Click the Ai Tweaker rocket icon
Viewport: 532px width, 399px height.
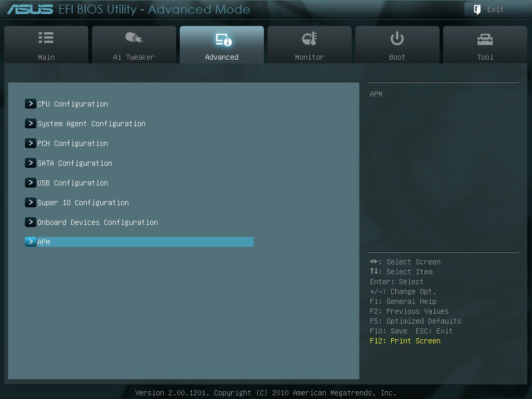pyautogui.click(x=134, y=37)
